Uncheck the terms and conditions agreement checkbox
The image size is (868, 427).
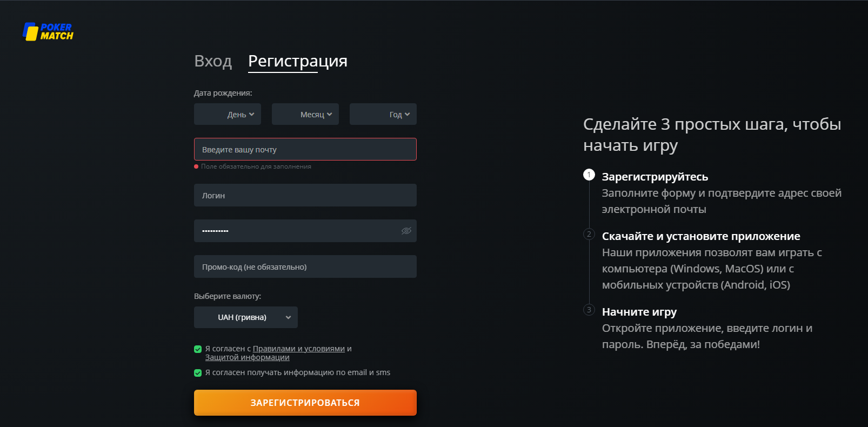(x=198, y=349)
